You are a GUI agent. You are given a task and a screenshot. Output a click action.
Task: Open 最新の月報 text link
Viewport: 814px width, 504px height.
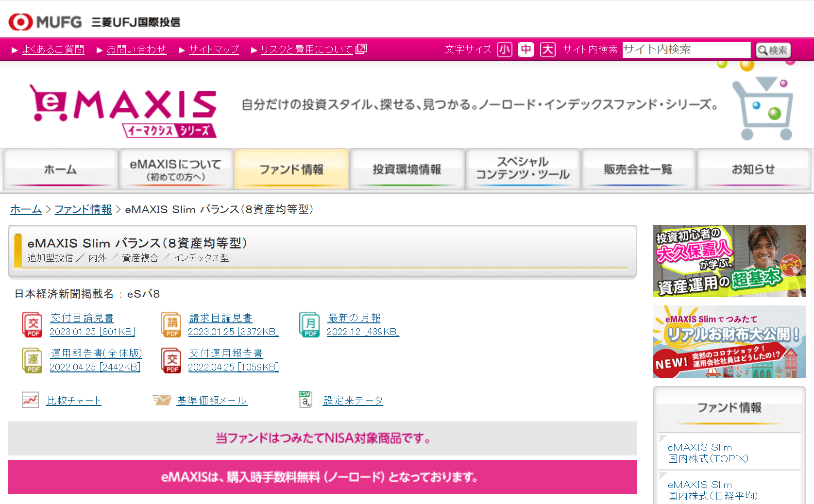355,318
